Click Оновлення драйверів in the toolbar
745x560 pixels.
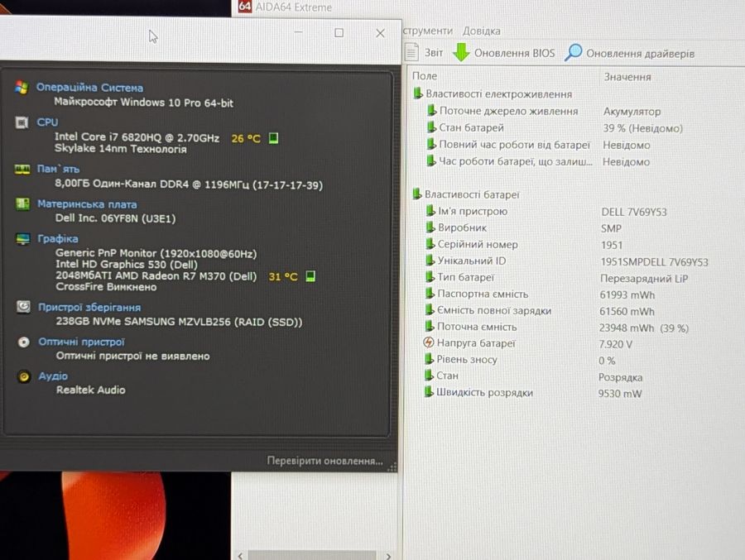630,53
